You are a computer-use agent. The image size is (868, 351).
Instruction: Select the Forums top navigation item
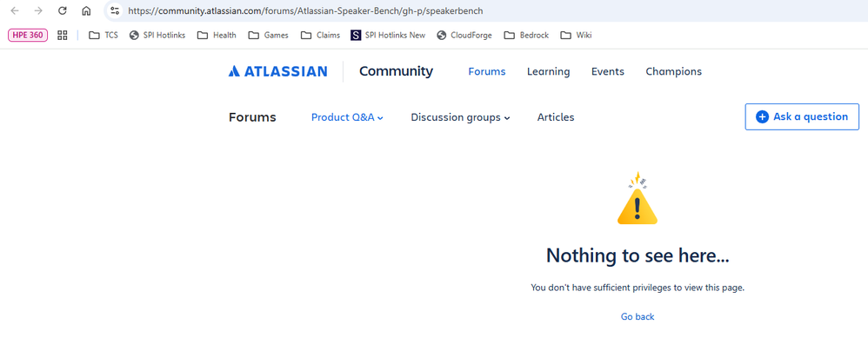pos(486,71)
